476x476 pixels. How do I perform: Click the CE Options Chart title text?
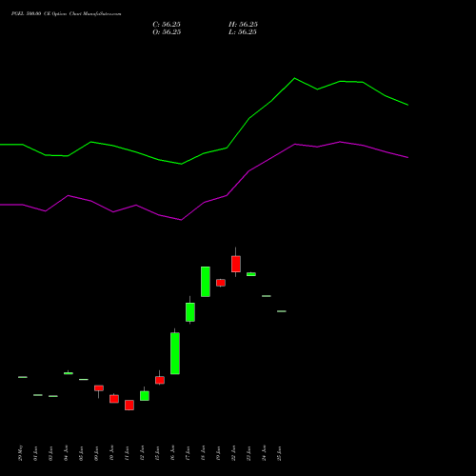[x=66, y=14]
